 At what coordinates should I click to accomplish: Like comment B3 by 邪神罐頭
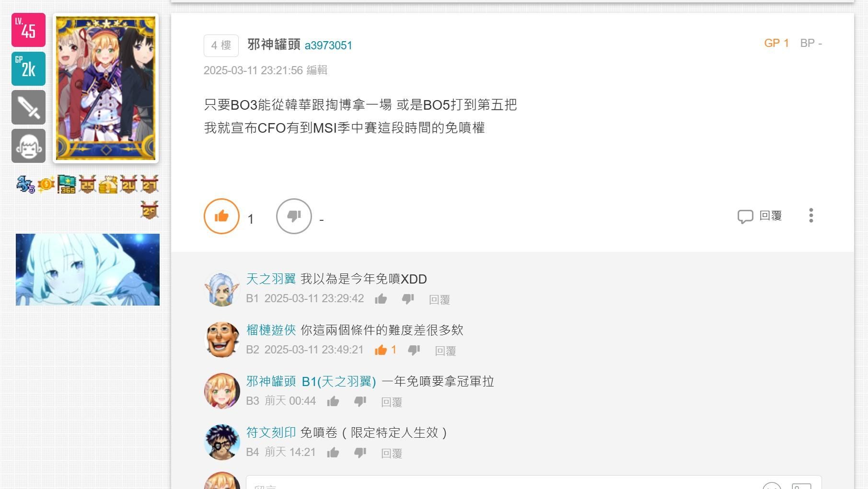(x=333, y=401)
